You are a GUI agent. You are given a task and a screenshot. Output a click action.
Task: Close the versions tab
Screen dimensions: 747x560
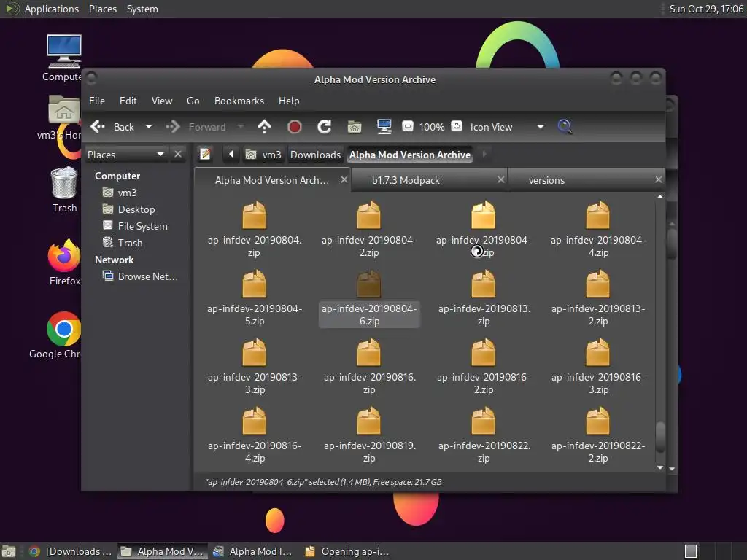659,179
